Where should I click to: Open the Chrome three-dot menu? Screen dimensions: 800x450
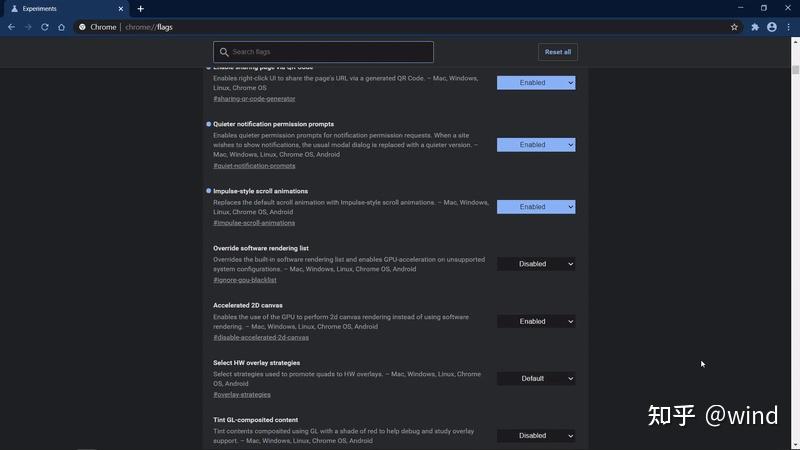pos(788,27)
